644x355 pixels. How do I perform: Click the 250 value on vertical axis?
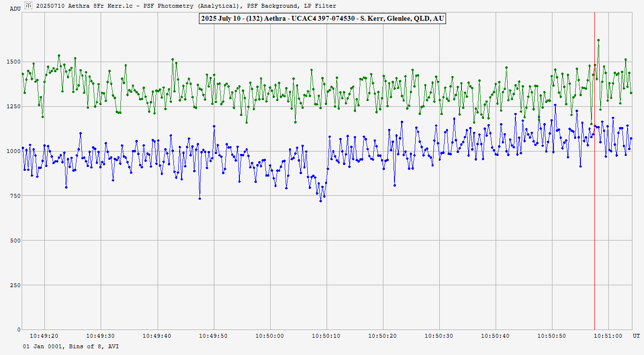(15, 285)
